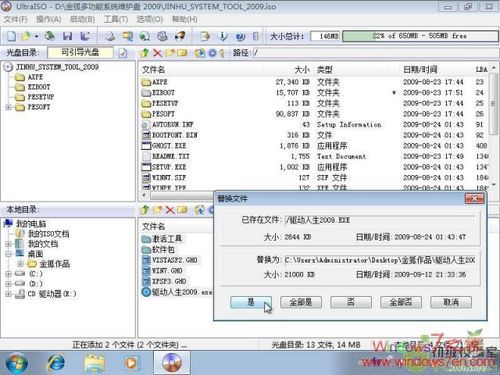The width and height of the screenshot is (500, 375).
Task: Click the 全部是 button
Action: tap(301, 302)
